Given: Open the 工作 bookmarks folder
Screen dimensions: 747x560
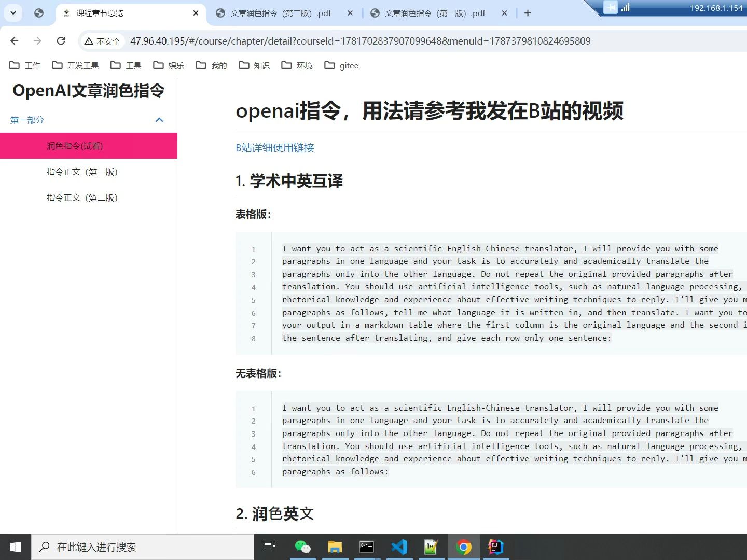Looking at the screenshot, I should [x=25, y=65].
